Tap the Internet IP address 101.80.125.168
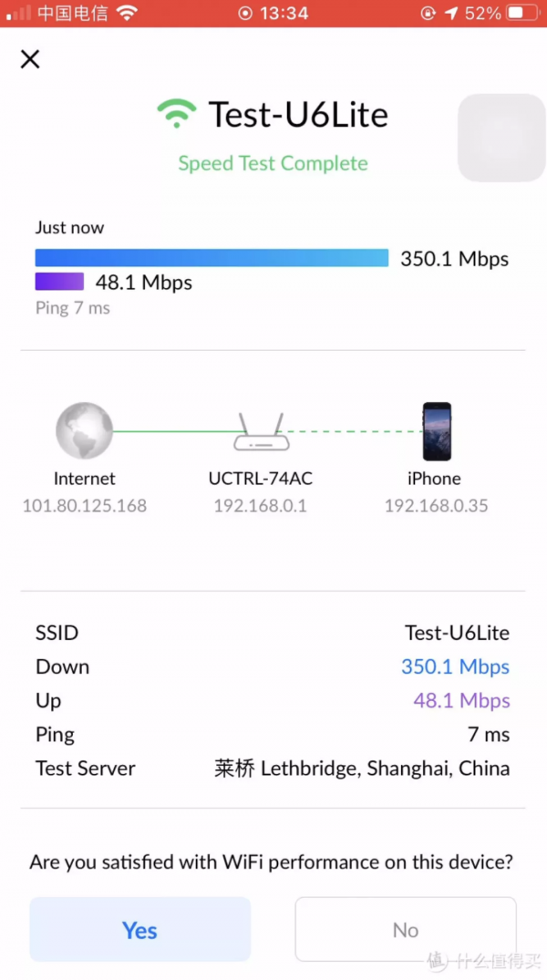This screenshot has width=547, height=980. (x=84, y=506)
